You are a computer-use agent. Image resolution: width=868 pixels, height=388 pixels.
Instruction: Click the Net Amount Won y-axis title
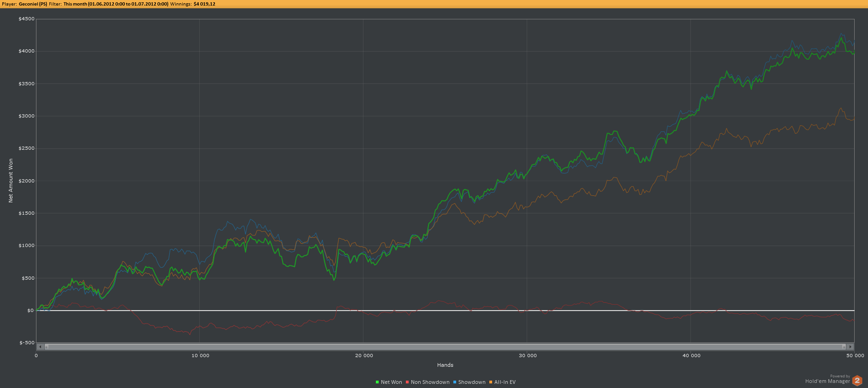(11, 181)
